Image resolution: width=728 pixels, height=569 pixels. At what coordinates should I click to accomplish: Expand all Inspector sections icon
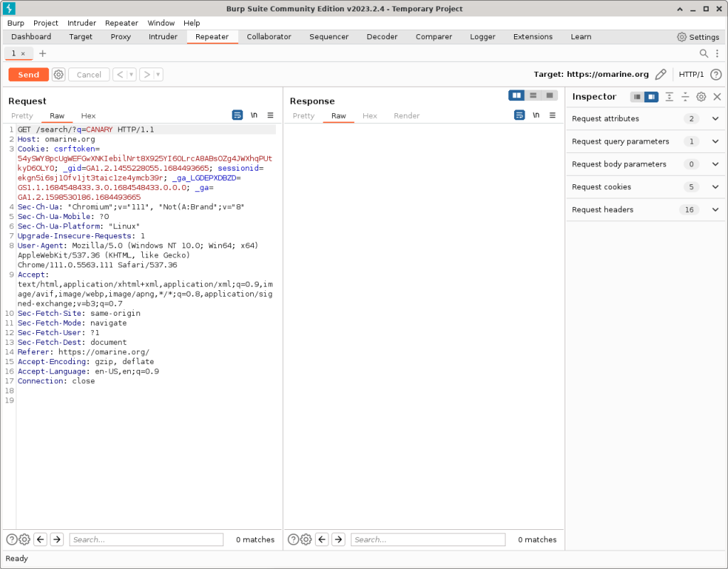pos(669,97)
